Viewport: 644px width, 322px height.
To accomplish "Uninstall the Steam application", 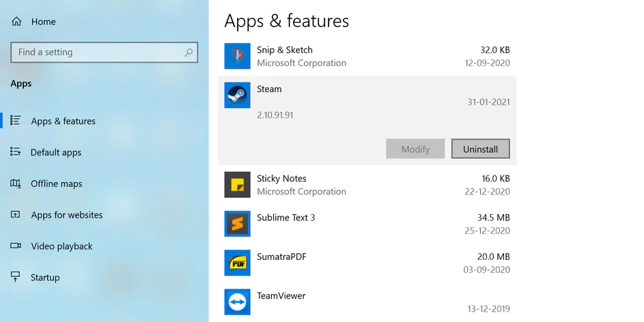I will pyautogui.click(x=480, y=149).
